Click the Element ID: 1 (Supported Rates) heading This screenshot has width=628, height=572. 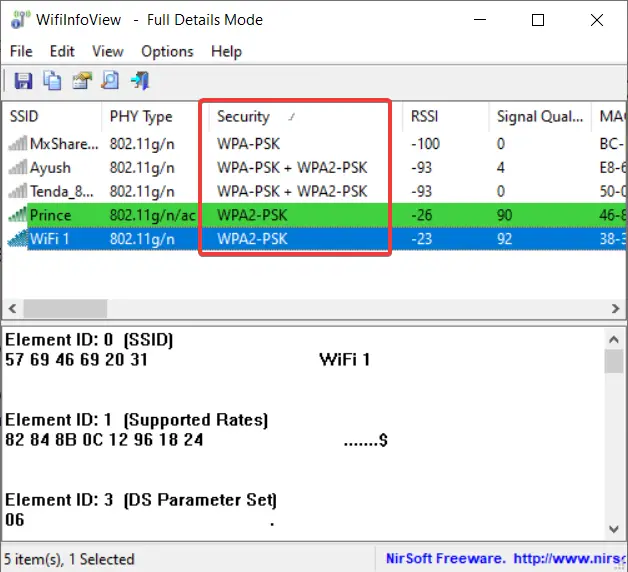(x=137, y=420)
